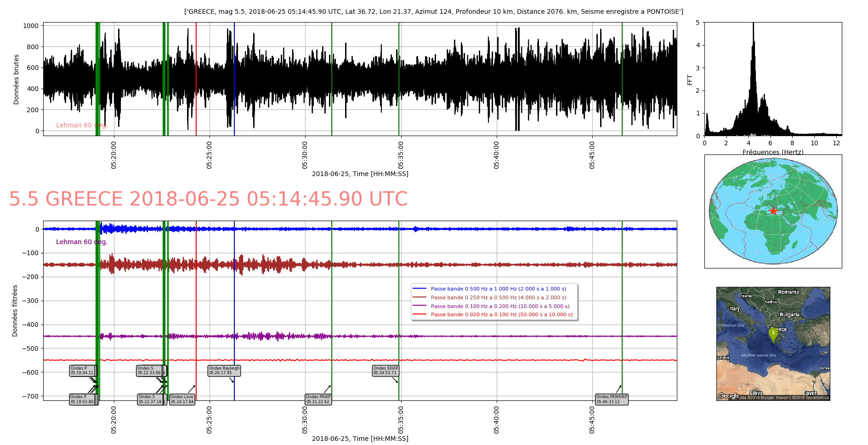The image size is (868, 445).
Task: Click the large pink 5.5 GREECE heading
Action: (x=208, y=199)
